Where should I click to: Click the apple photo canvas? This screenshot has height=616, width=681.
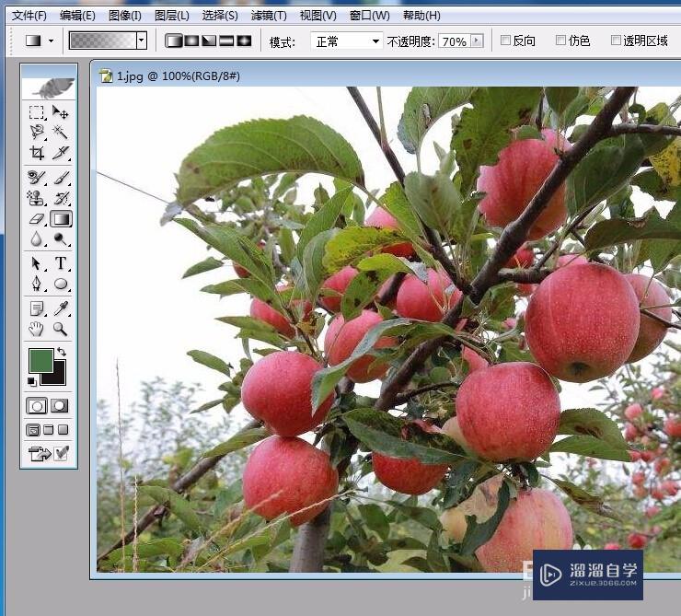click(388, 330)
